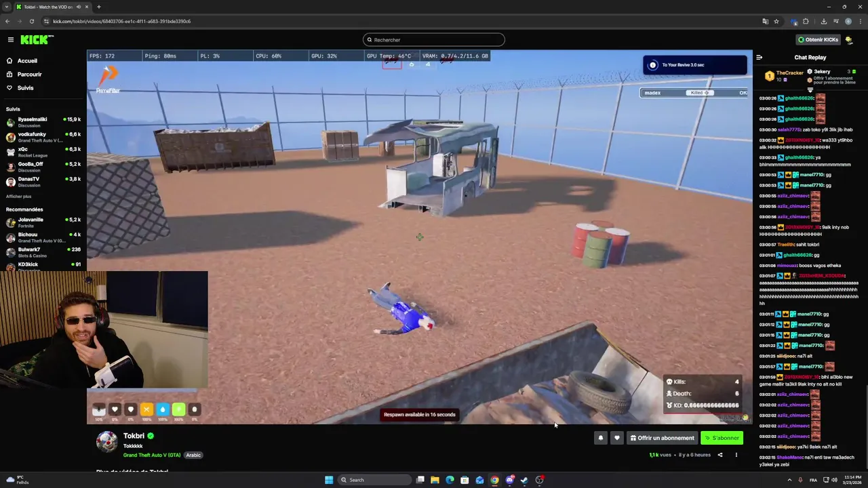This screenshot has width=868, height=488.
Task: Open a new browser tab
Action: [x=98, y=7]
